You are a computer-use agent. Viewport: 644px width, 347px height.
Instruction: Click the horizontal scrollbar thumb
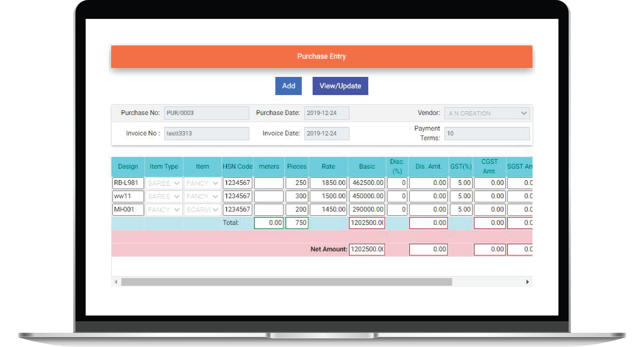(x=286, y=282)
